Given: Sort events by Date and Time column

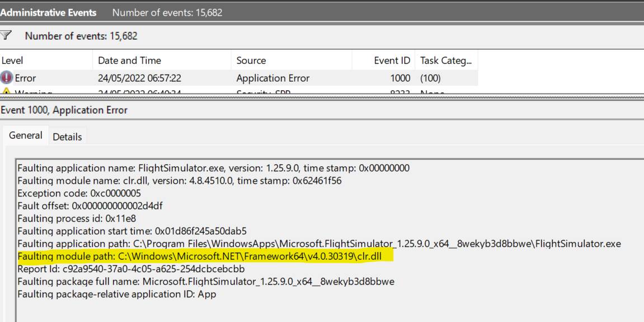Looking at the screenshot, I should tap(129, 60).
